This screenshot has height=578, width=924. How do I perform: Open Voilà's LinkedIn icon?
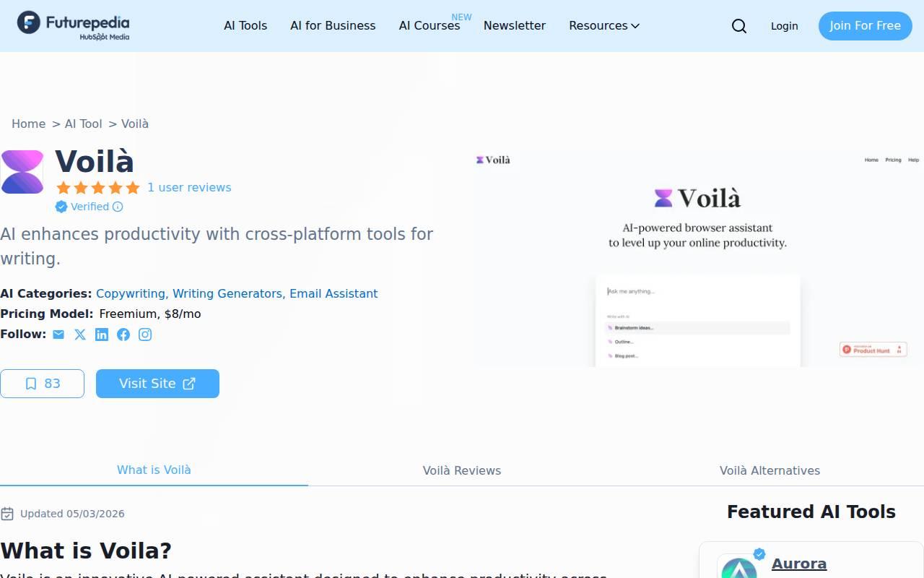click(102, 335)
